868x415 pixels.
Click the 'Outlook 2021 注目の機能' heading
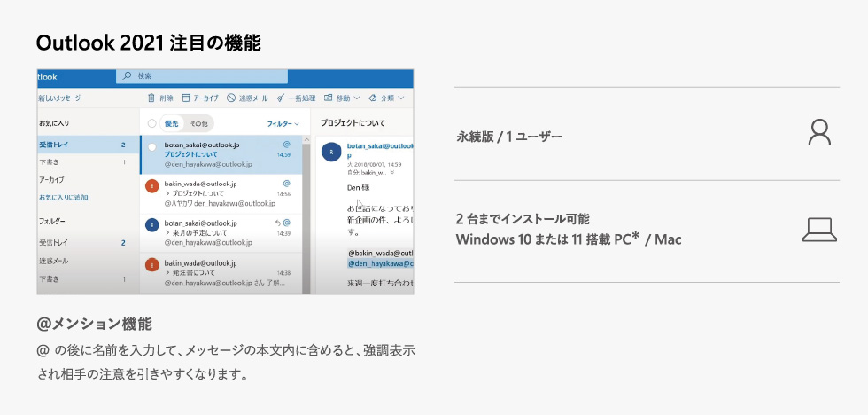coord(149,43)
